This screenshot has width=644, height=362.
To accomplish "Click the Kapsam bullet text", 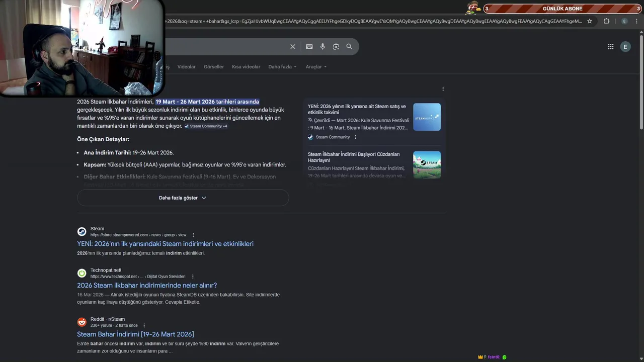I will 185,165.
